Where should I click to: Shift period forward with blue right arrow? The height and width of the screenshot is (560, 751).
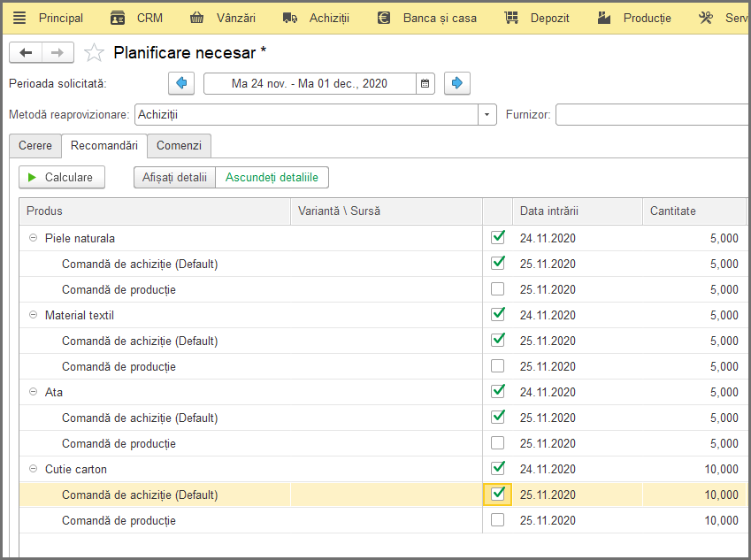[457, 83]
